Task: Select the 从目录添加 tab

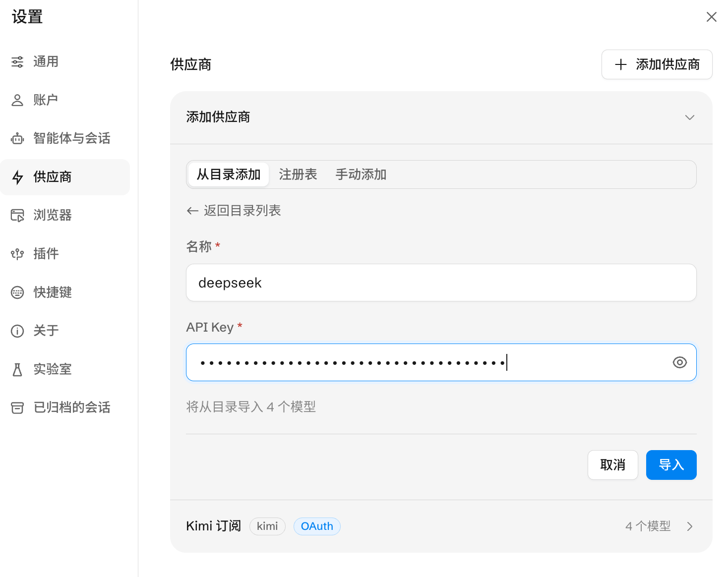Action: pyautogui.click(x=229, y=174)
